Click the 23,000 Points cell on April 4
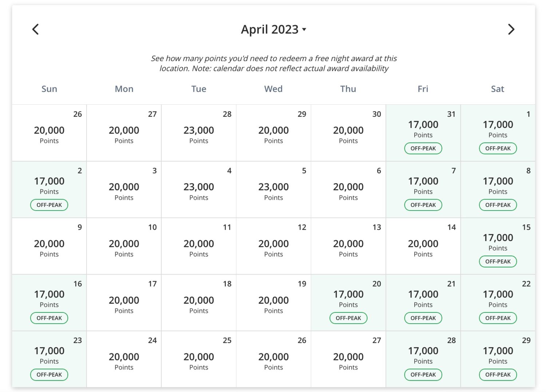The width and height of the screenshot is (546, 392). (x=198, y=188)
